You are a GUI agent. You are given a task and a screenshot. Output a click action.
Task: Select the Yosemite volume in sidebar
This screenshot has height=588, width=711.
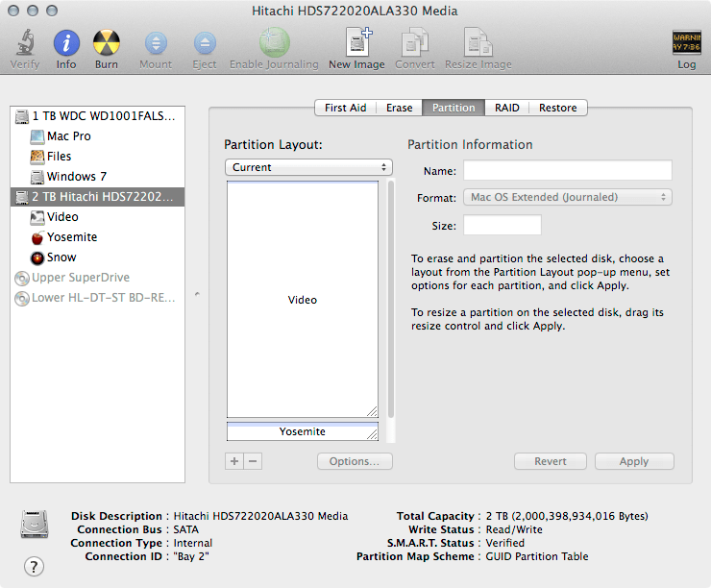click(x=97, y=237)
